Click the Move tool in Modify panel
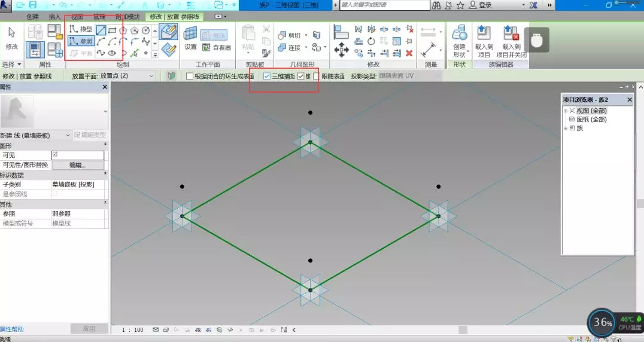Viewport: 644px width, 342px height. (x=341, y=50)
